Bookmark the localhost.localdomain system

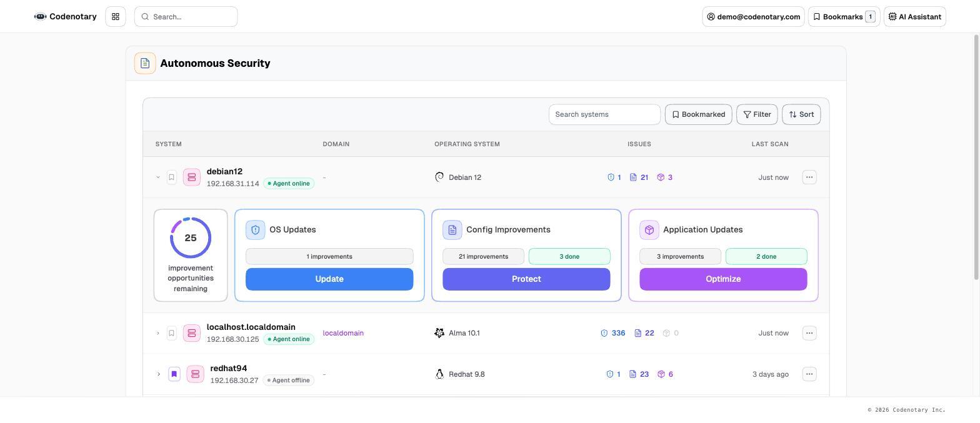pos(171,333)
